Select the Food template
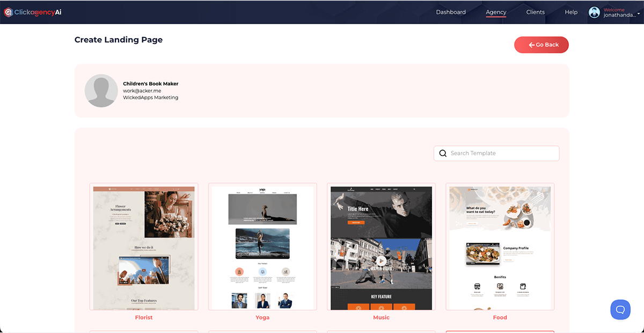This screenshot has height=333, width=644. click(500, 247)
